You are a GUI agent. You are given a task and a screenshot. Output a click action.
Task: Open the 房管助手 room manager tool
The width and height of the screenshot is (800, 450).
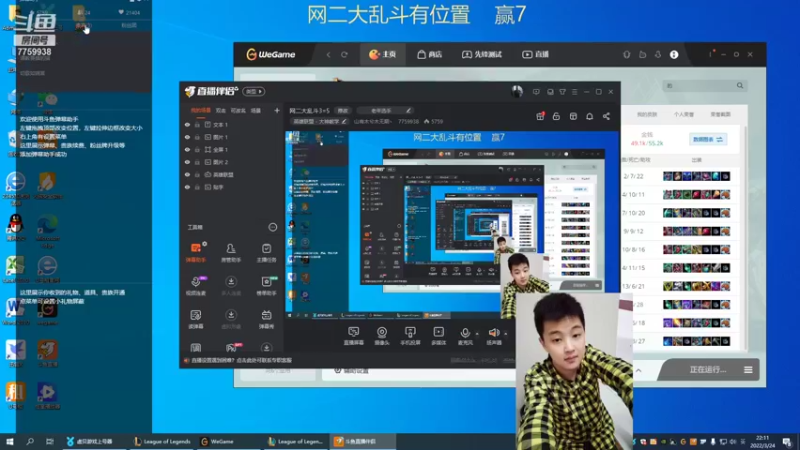[x=231, y=252]
